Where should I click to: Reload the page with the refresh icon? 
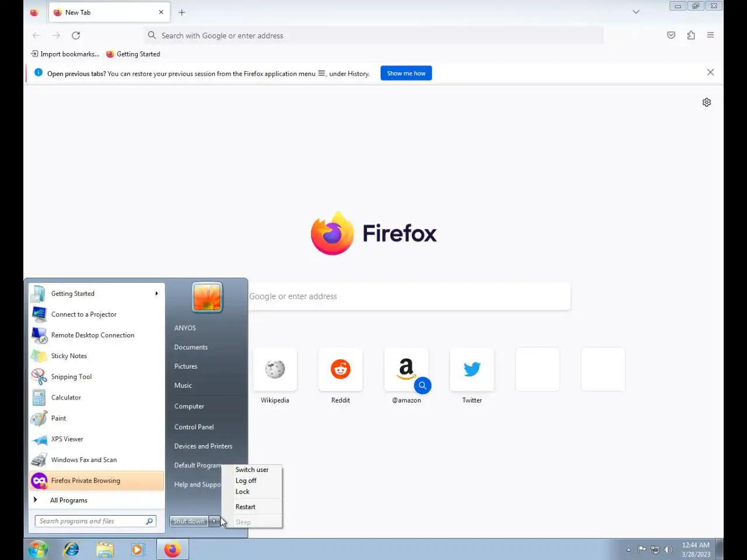76,36
